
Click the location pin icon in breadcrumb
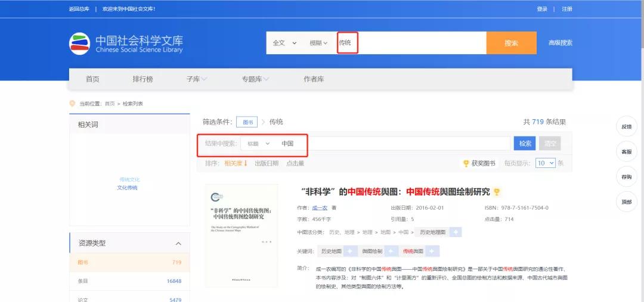pos(73,104)
